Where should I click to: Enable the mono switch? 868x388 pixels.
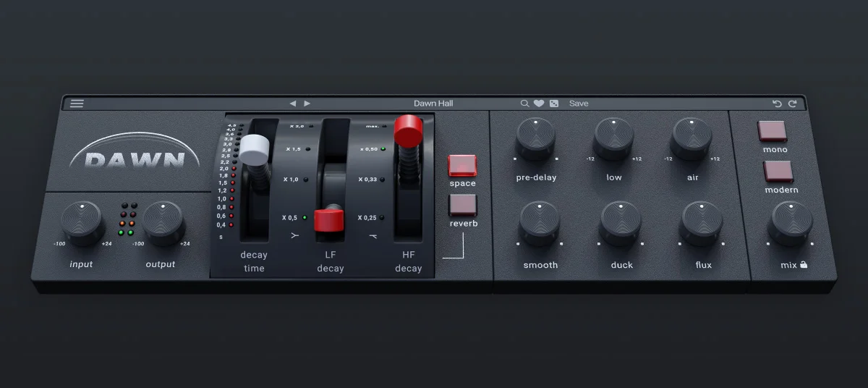773,131
